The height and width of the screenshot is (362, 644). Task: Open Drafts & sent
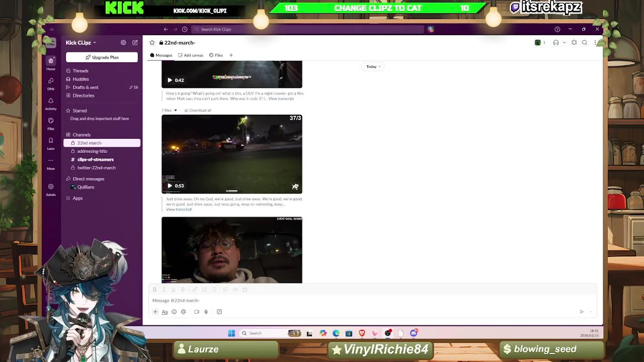tap(86, 87)
